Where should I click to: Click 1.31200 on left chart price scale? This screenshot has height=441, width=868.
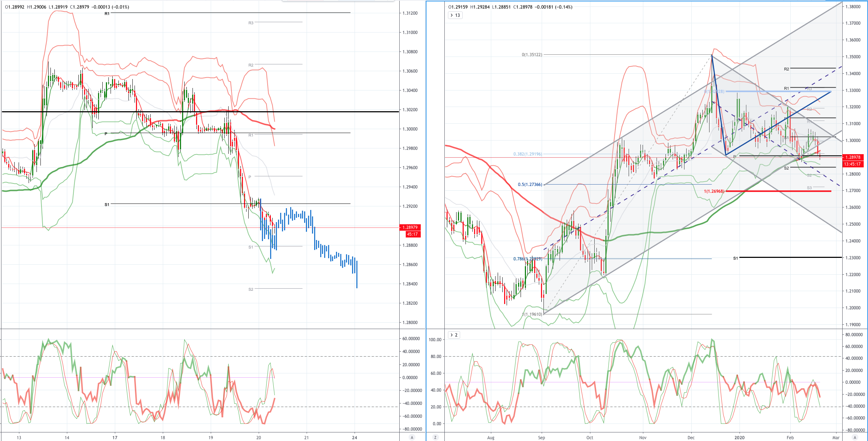410,13
